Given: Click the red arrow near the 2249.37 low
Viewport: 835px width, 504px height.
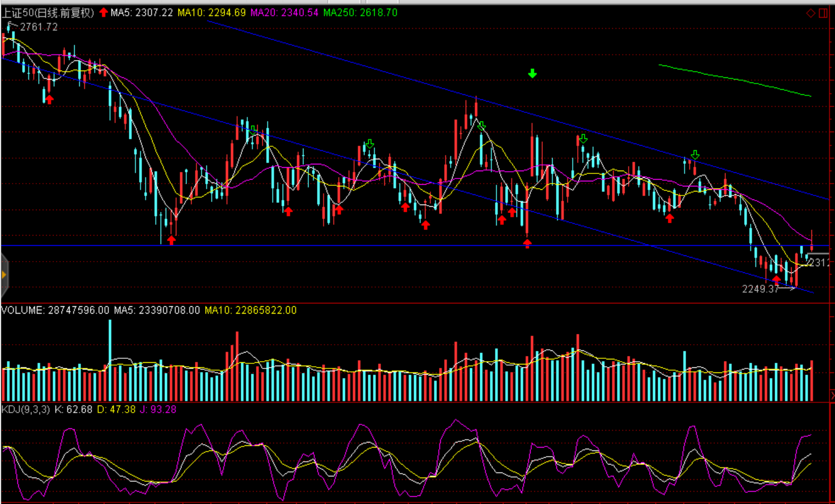Looking at the screenshot, I should coord(777,279).
